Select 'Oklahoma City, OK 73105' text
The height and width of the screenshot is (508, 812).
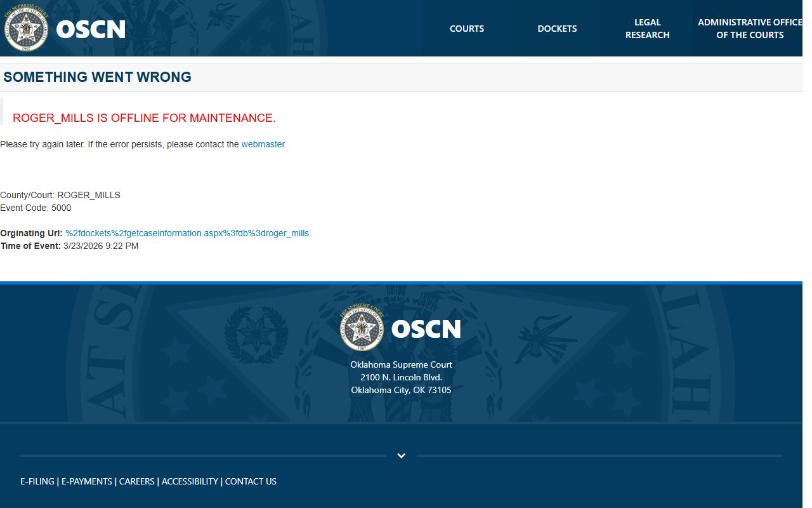coord(401,390)
